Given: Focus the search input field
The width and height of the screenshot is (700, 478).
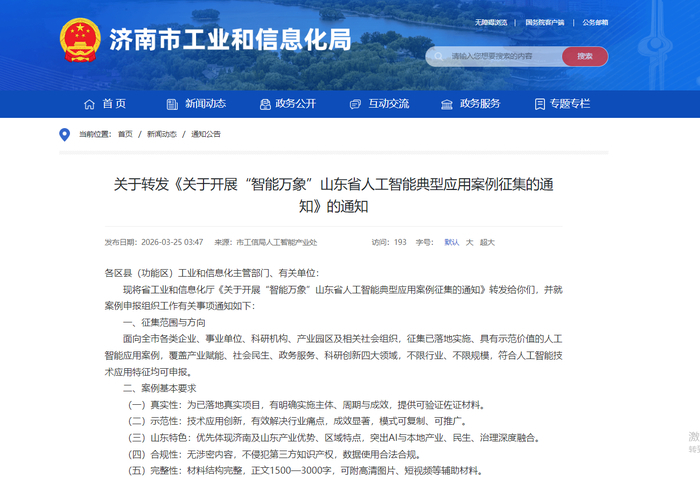Looking at the screenshot, I should click(500, 56).
